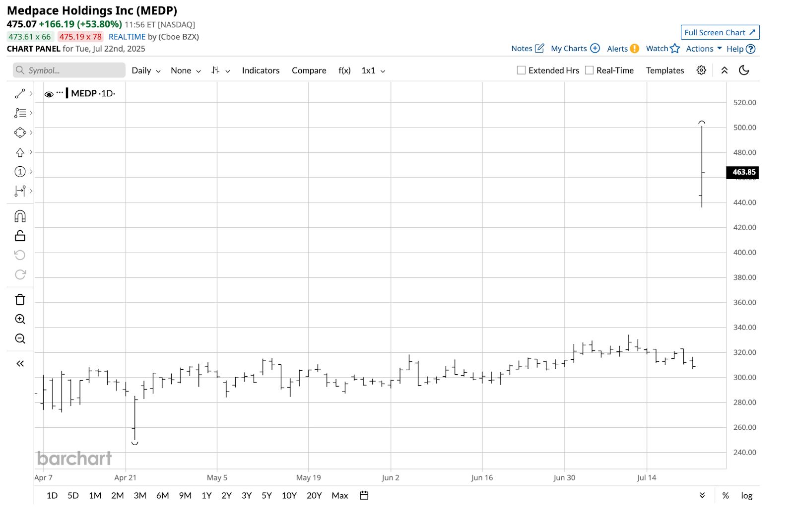The image size is (794, 532).
Task: Toggle the magnet snap mode
Action: coord(20,216)
